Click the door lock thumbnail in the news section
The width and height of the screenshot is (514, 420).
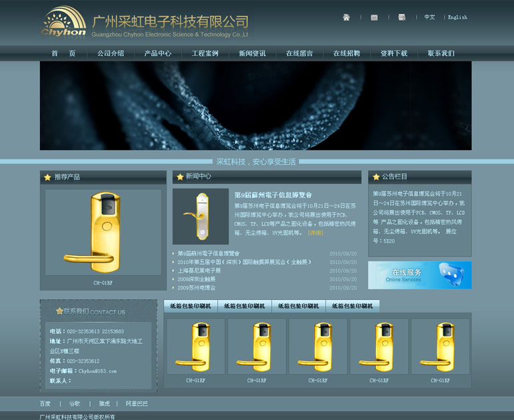tap(200, 216)
